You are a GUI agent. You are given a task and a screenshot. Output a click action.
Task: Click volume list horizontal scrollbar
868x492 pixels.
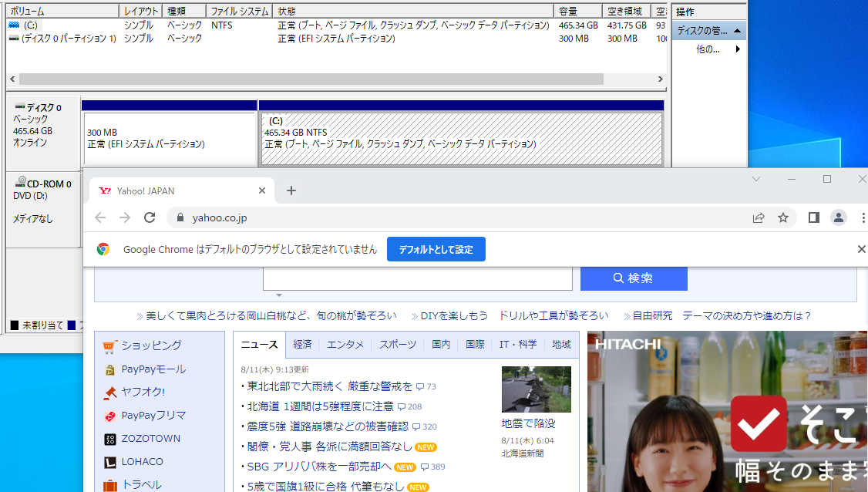pos(311,79)
